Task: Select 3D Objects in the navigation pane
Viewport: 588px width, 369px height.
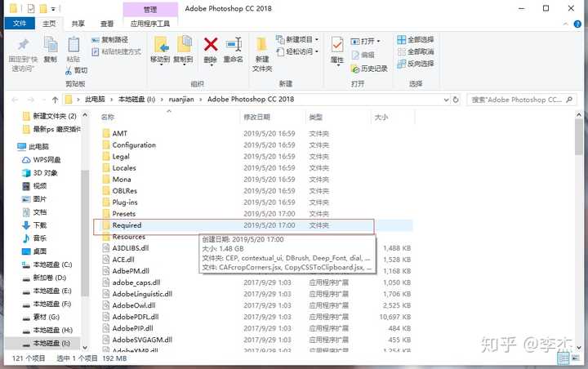Action: point(40,172)
